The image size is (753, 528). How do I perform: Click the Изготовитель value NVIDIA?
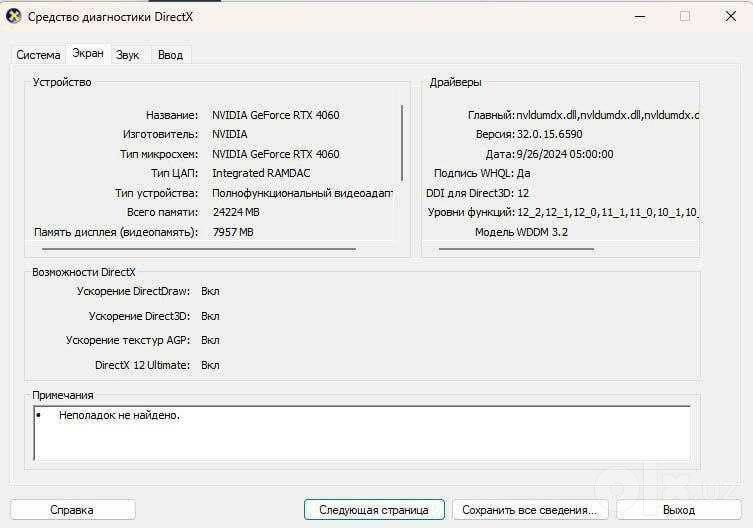(x=230, y=135)
